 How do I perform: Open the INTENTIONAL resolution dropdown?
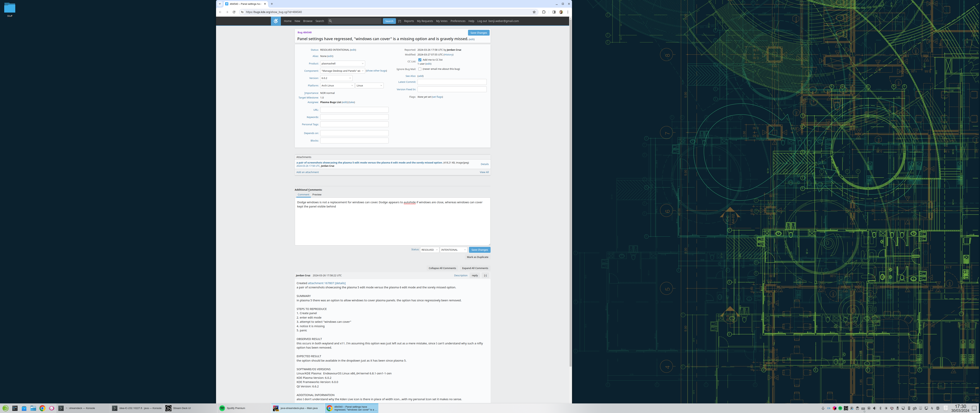click(453, 250)
